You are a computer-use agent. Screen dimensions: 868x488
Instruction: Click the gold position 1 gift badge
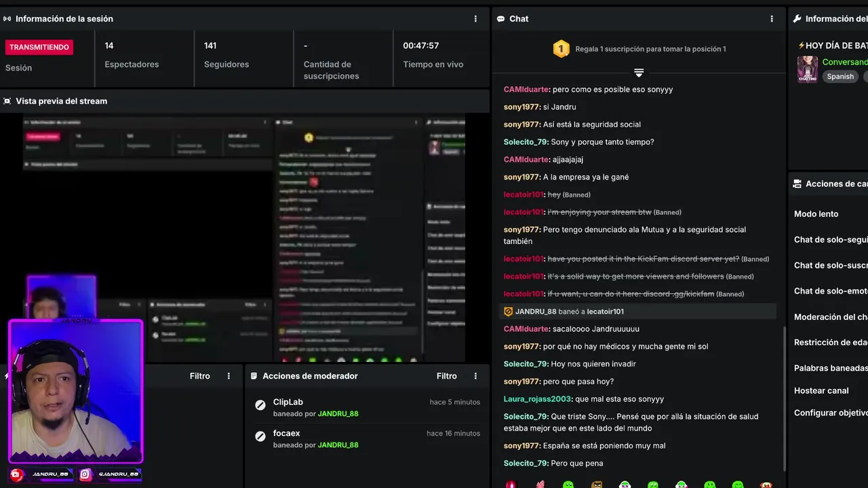click(x=561, y=49)
